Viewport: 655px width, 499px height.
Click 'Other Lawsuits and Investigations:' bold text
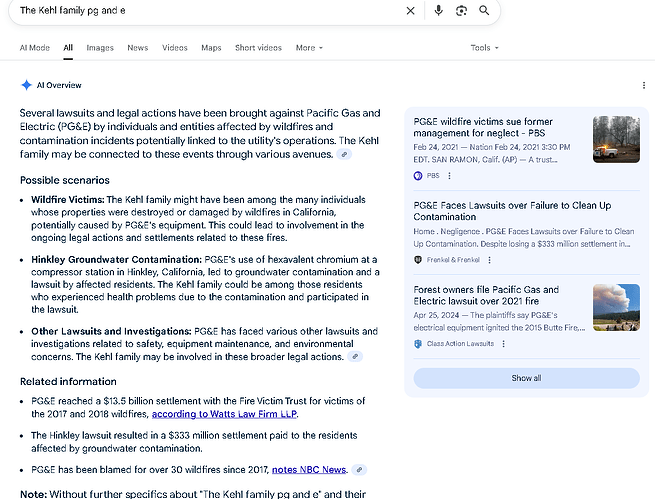[111, 332]
